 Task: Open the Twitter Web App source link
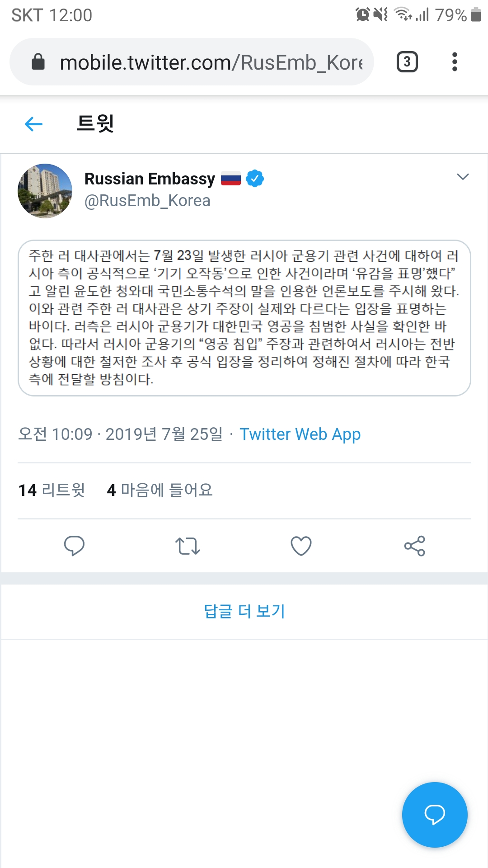click(300, 434)
